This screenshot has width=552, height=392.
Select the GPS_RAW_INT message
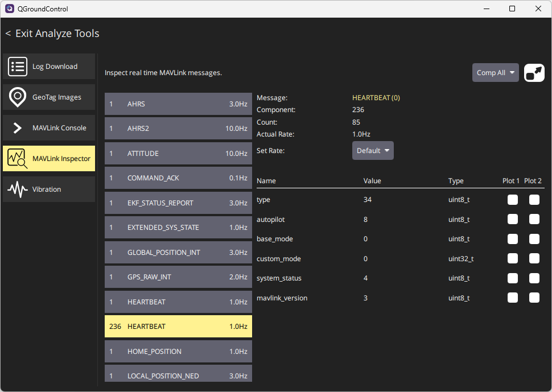(x=178, y=277)
